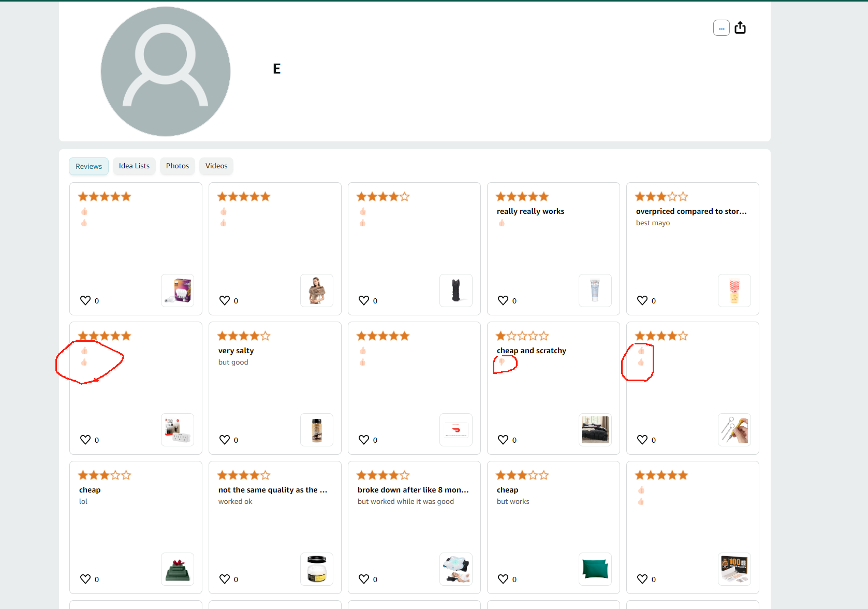Open the 'not the same quality as the ...' review

273,490
